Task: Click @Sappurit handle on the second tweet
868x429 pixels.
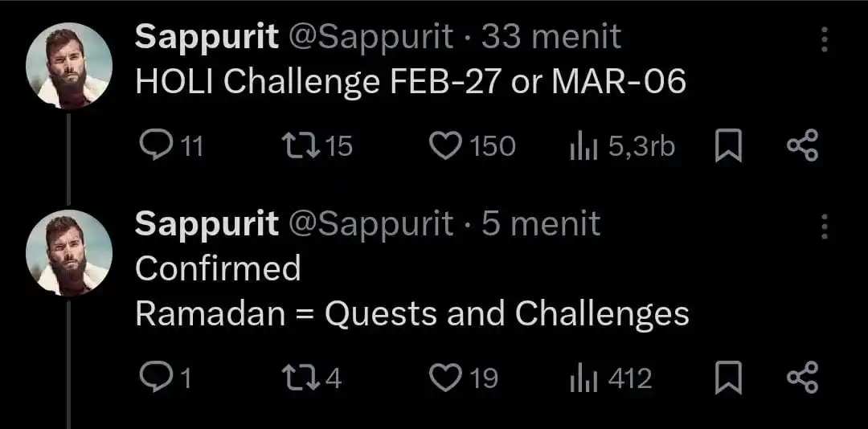Action: click(x=370, y=223)
